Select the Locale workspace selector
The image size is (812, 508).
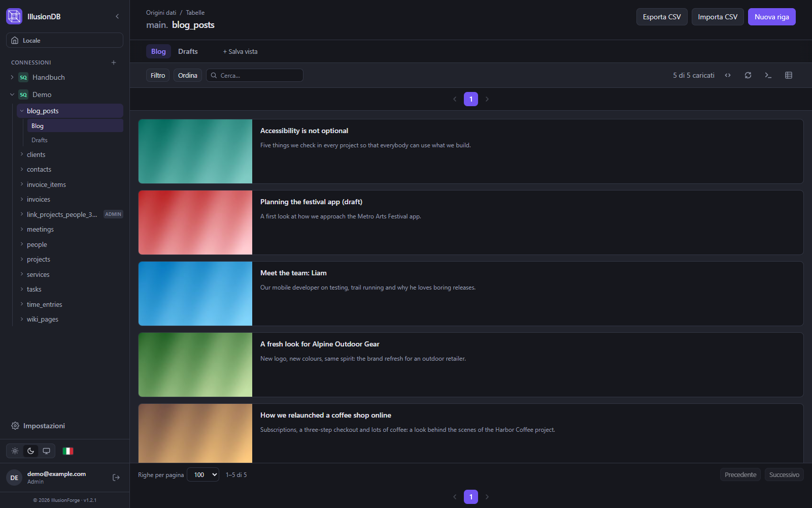coord(64,40)
